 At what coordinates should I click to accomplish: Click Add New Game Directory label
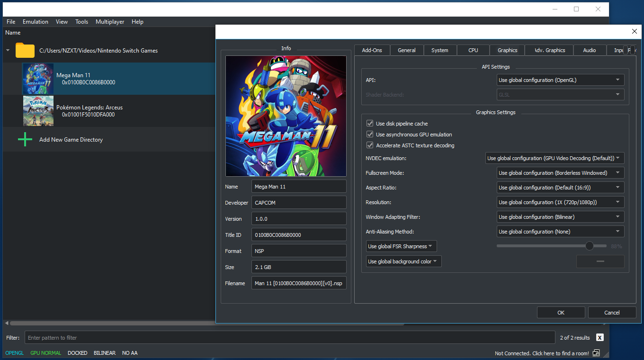pyautogui.click(x=71, y=140)
